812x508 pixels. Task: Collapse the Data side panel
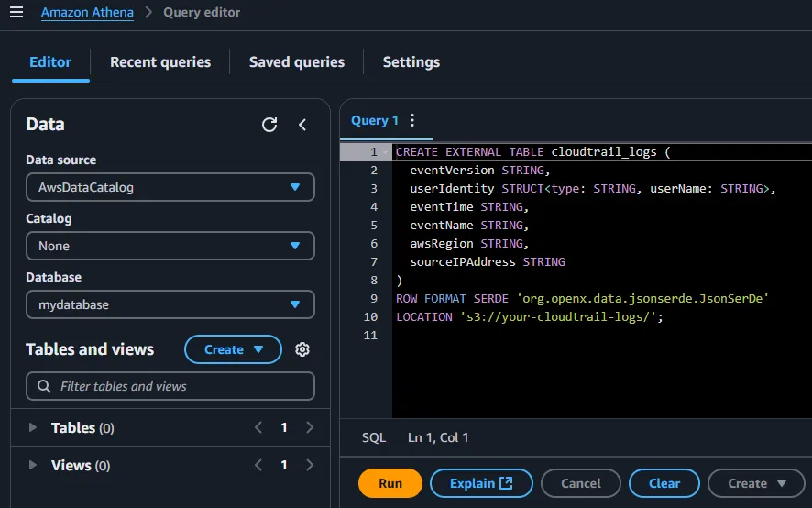[302, 125]
